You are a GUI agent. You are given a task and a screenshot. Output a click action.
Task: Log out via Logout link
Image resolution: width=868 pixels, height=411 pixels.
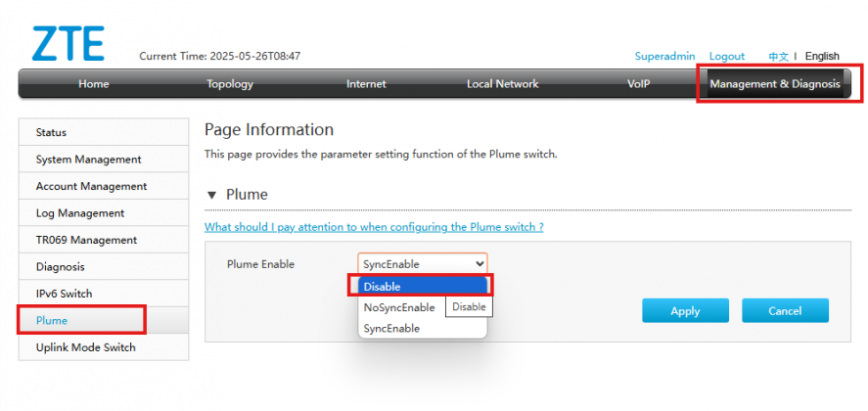click(x=727, y=56)
